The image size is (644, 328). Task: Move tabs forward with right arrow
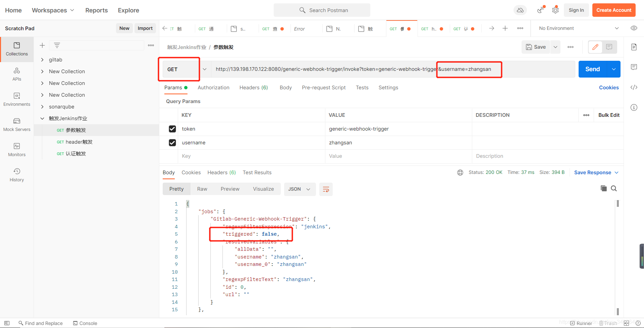tap(492, 28)
